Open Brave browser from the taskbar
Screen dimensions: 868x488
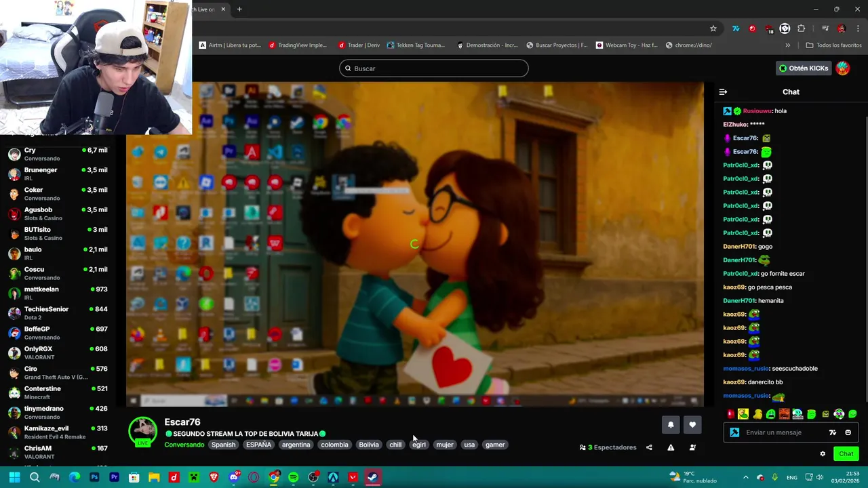click(x=214, y=477)
